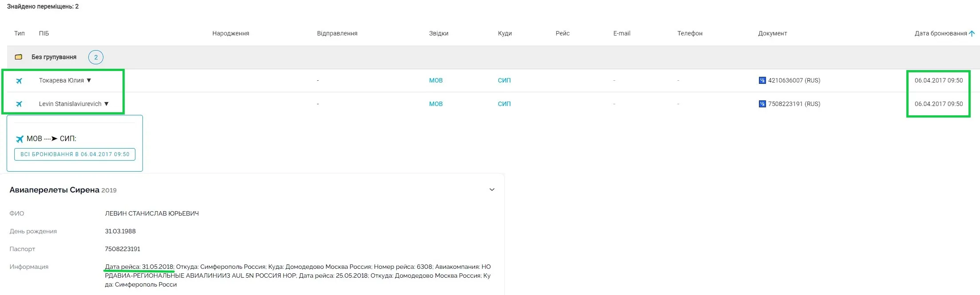The width and height of the screenshot is (980, 295).
Task: Click document icon next to 7508223191 (RUS)
Action: 762,104
